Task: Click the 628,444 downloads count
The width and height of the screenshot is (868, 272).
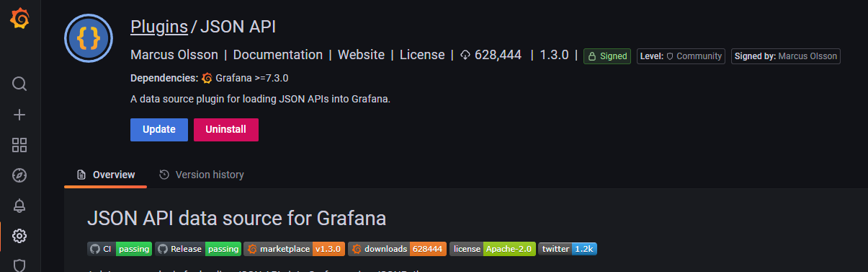Action: (498, 55)
